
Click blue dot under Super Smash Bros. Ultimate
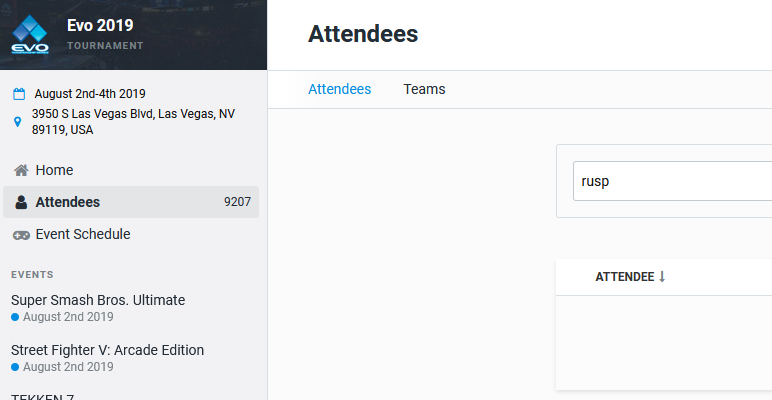coord(15,317)
